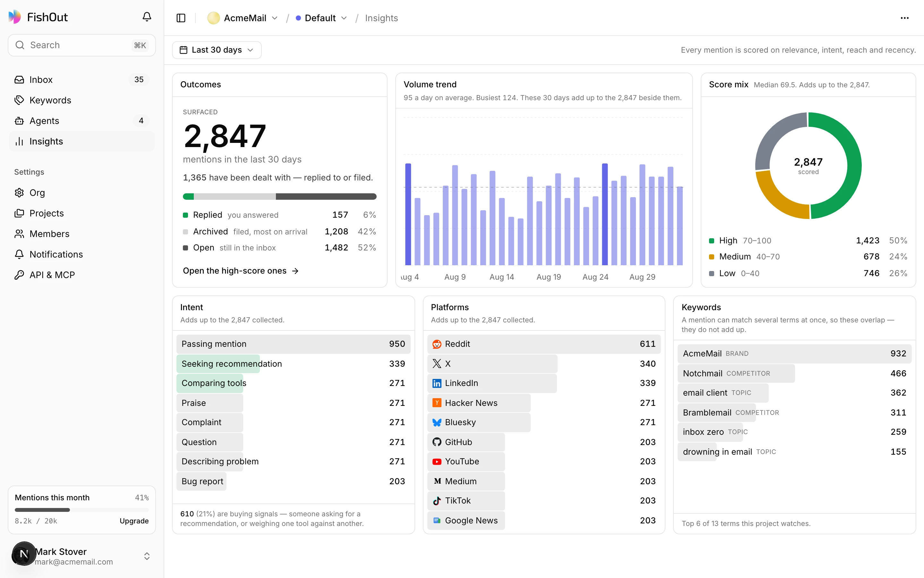Screen dimensions: 924x578
Task: Click Mark Stover's avatar
Action: click(x=24, y=554)
